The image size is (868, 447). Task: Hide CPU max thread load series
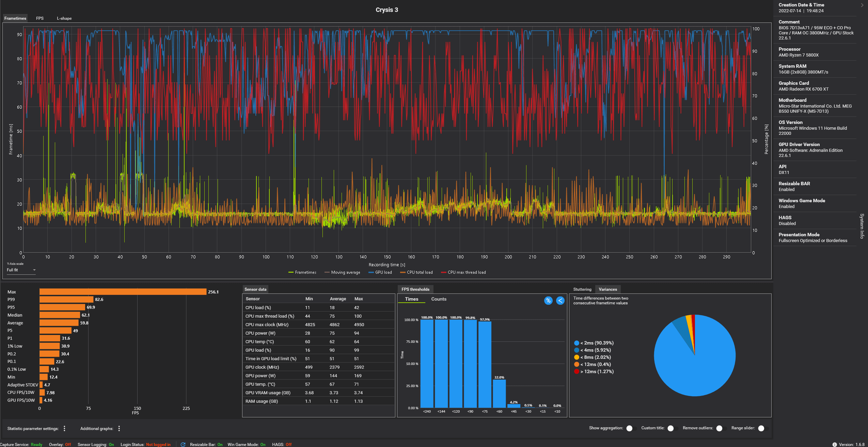click(463, 272)
